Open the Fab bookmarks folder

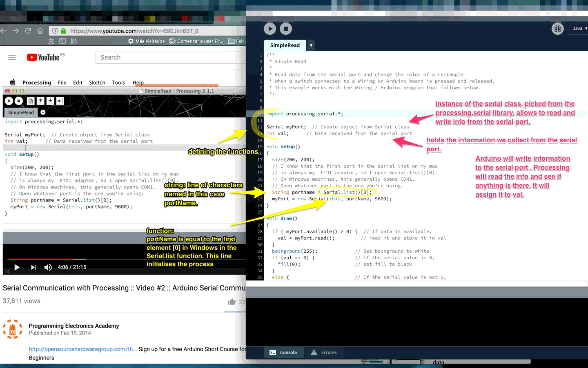click(x=236, y=41)
